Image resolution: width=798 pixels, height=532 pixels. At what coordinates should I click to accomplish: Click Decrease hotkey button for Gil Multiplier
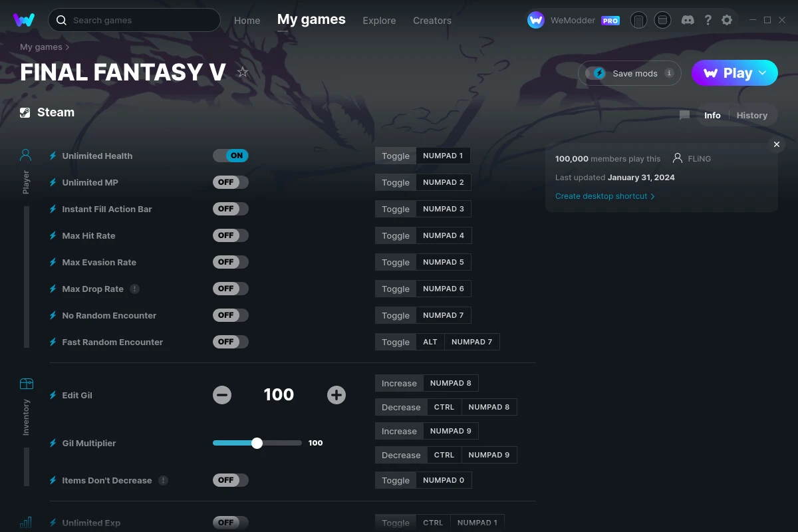(x=401, y=455)
